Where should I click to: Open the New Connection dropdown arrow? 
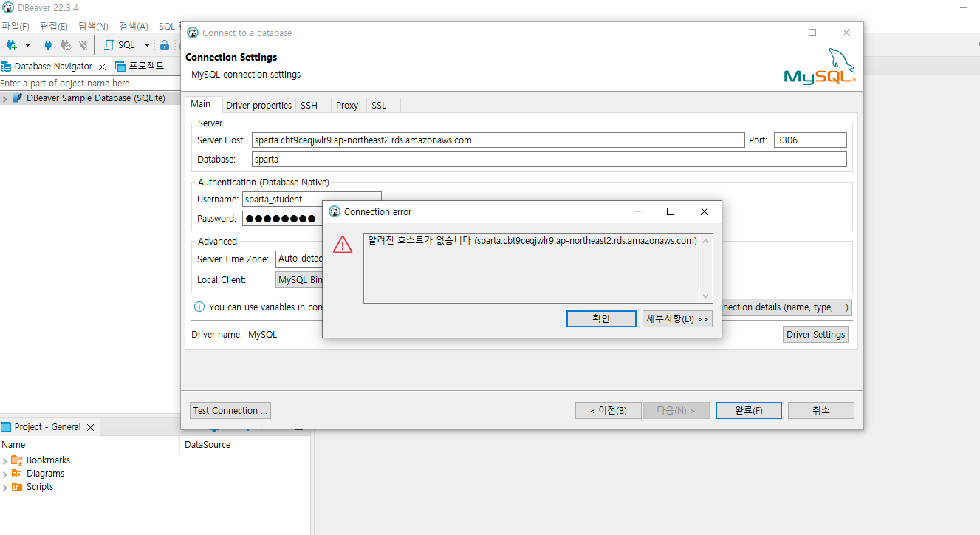pyautogui.click(x=27, y=45)
